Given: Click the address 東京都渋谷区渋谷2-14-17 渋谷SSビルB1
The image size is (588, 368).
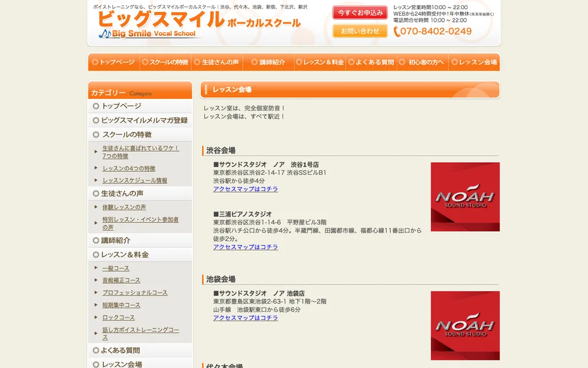Looking at the screenshot, I should tap(270, 172).
